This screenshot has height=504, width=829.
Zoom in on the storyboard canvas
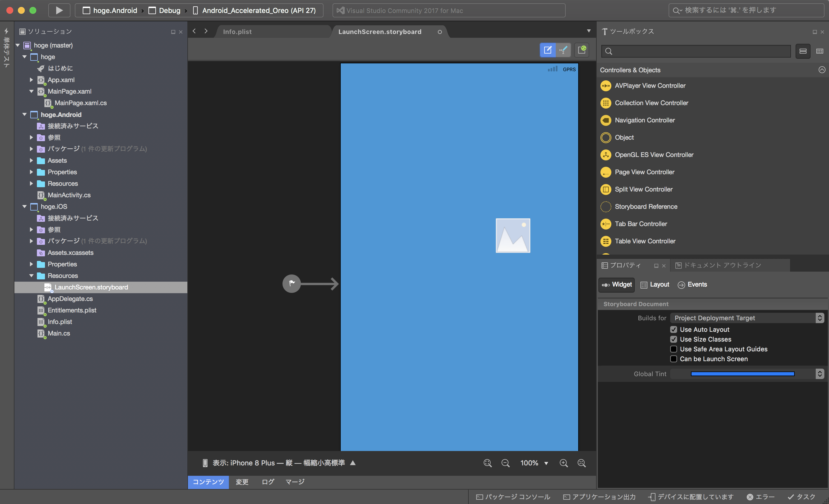pyautogui.click(x=564, y=463)
